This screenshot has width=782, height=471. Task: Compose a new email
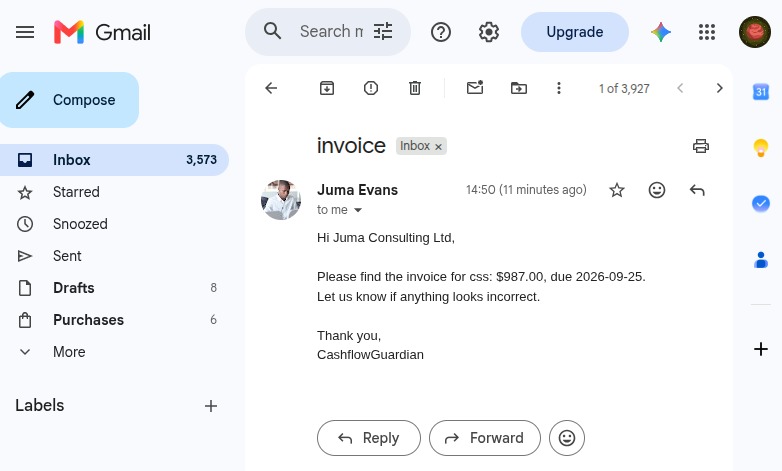pyautogui.click(x=69, y=100)
